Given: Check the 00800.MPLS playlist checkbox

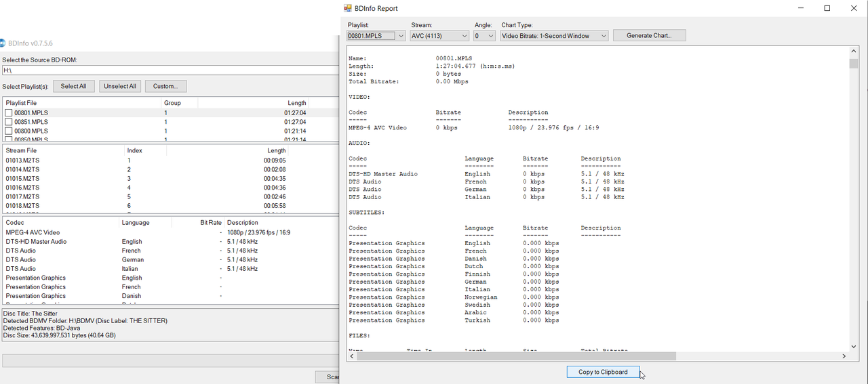Looking at the screenshot, I should click(x=9, y=131).
